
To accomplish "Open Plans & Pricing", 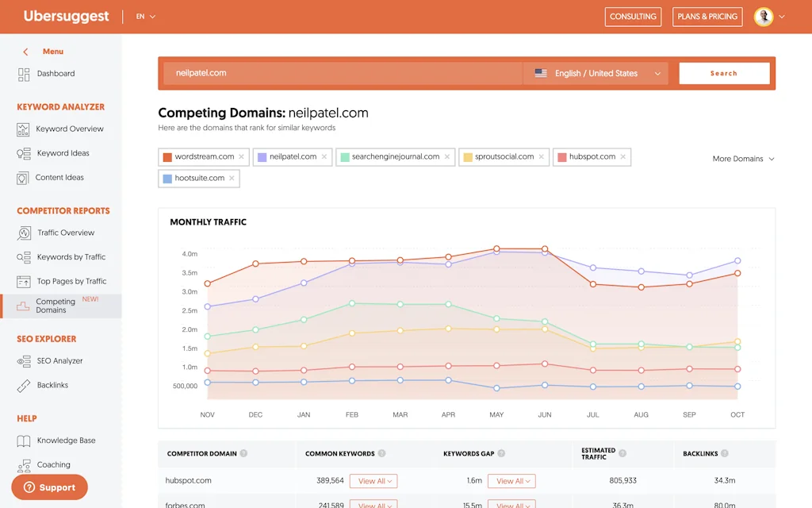I will (x=707, y=16).
